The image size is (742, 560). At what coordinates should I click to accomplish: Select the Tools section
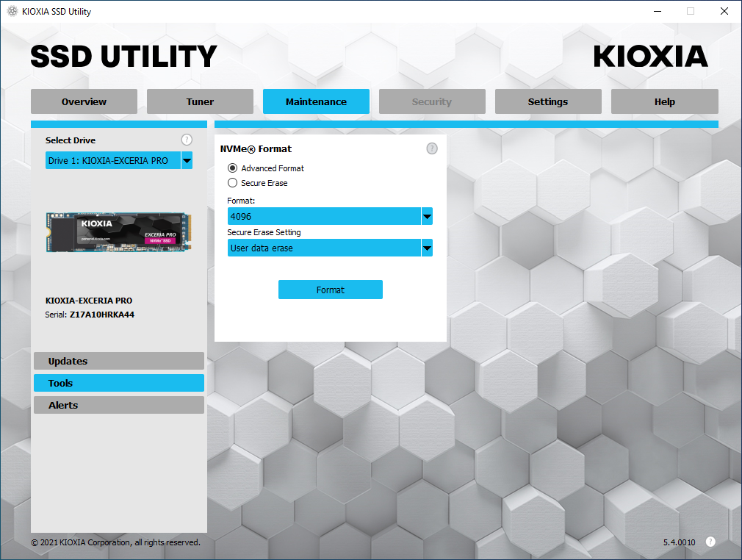click(x=119, y=383)
